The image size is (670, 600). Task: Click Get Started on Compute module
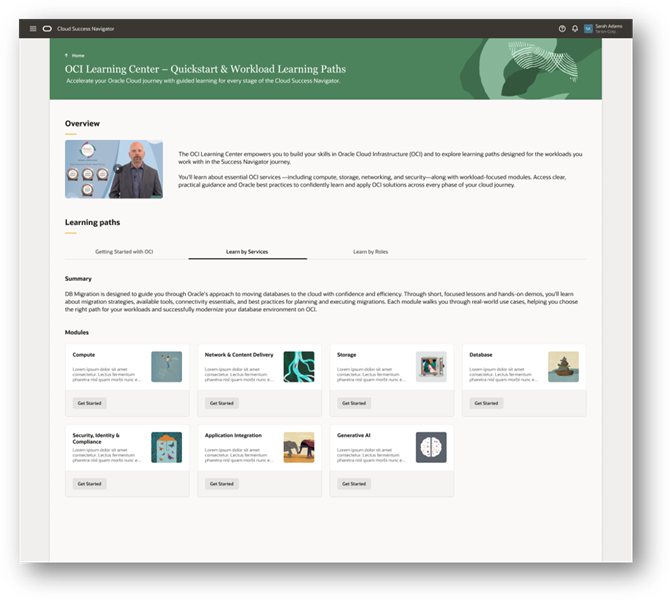click(89, 403)
